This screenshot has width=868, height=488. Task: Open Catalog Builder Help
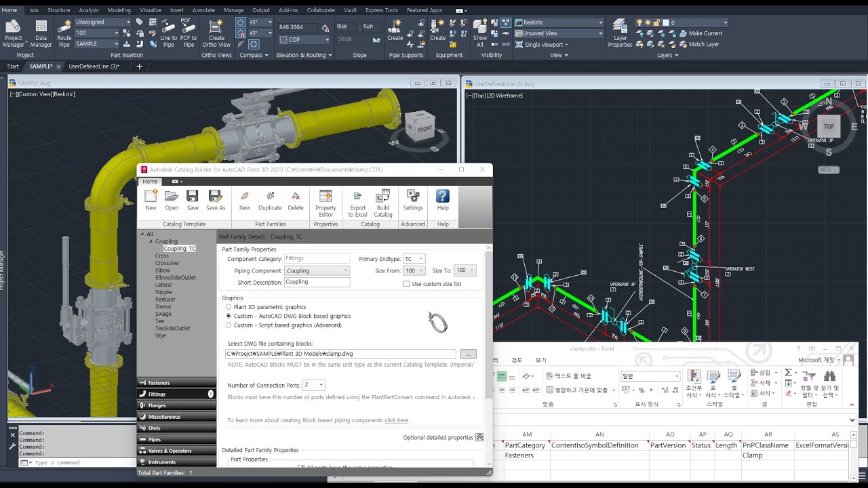443,201
